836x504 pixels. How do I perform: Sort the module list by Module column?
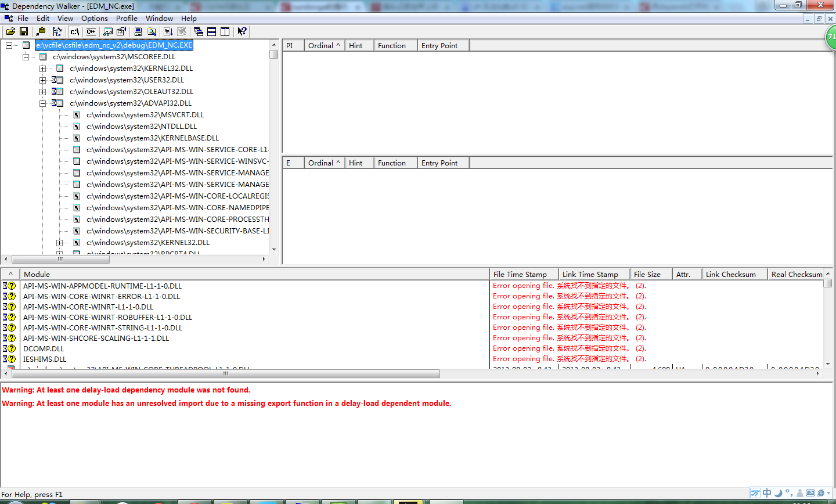255,274
